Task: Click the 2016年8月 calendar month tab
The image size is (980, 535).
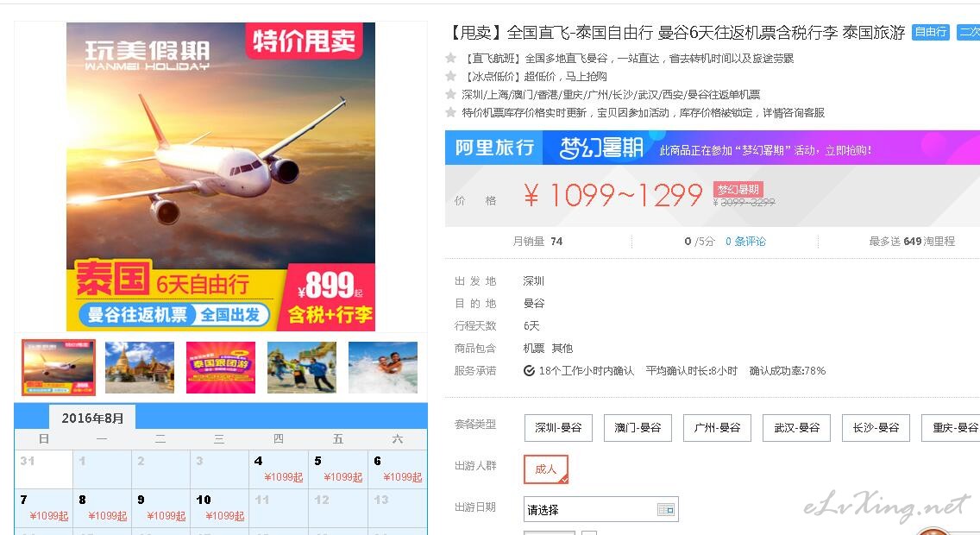Action: 91,418
